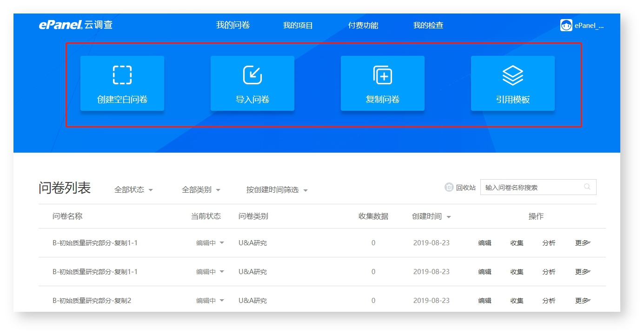Open the 回收站 recycle bin

(460, 188)
